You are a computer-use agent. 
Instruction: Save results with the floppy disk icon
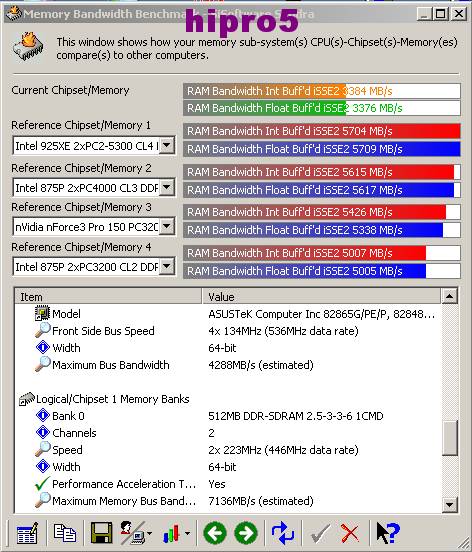coord(101,533)
